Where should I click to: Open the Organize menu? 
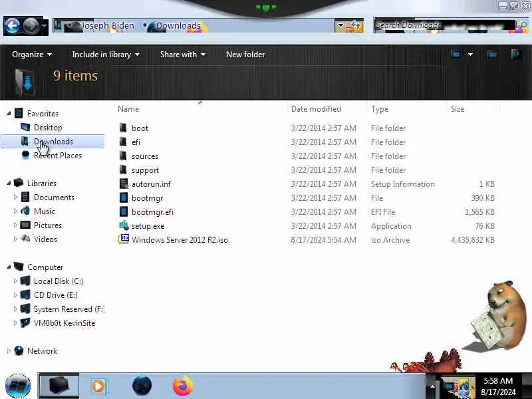(31, 55)
